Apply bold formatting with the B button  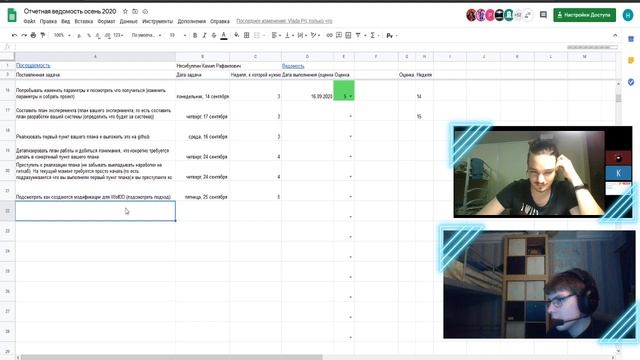click(195, 36)
